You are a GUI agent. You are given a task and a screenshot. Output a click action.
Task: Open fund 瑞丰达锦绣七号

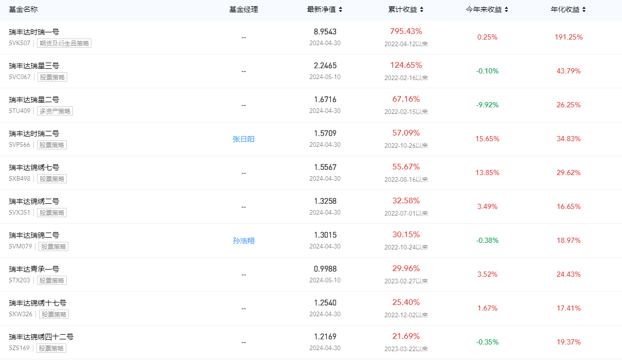click(x=34, y=167)
